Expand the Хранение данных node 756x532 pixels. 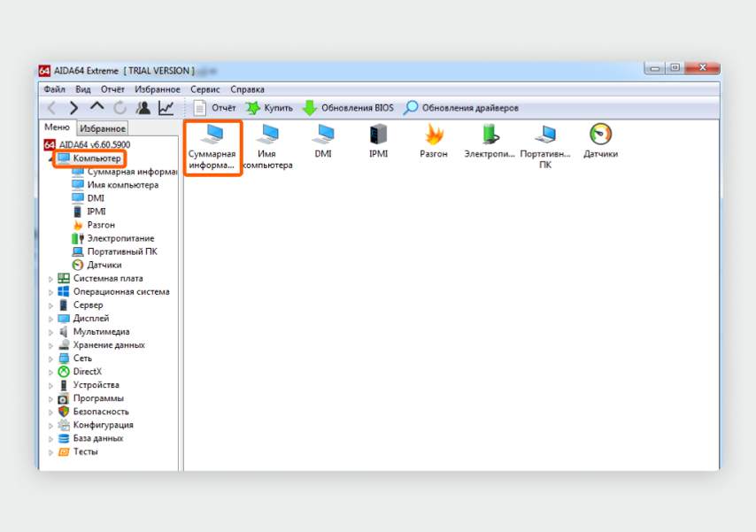pos(50,345)
